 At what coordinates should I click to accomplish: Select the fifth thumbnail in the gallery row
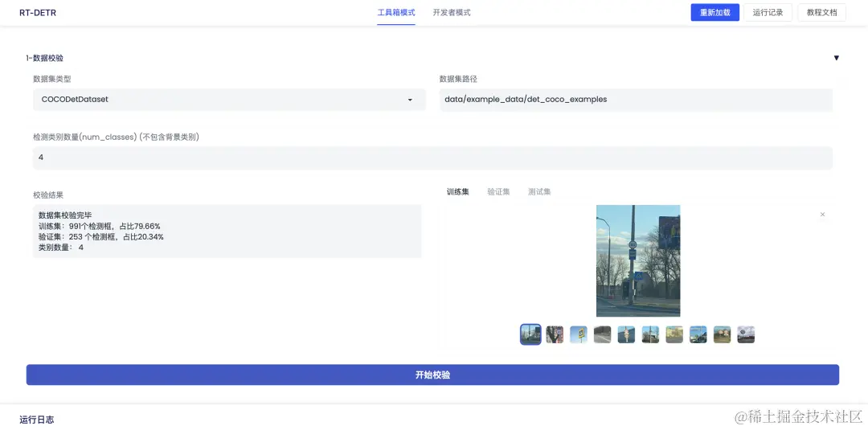click(626, 334)
